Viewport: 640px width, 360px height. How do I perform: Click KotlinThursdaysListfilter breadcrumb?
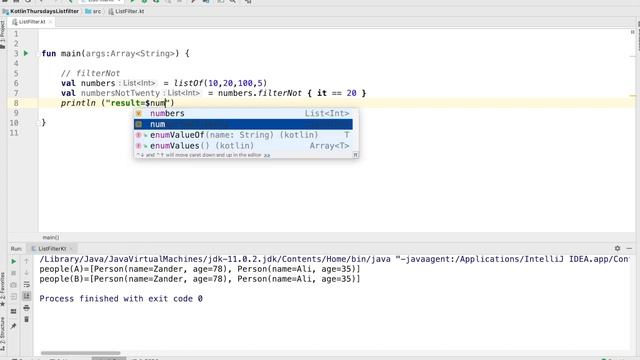[40, 11]
